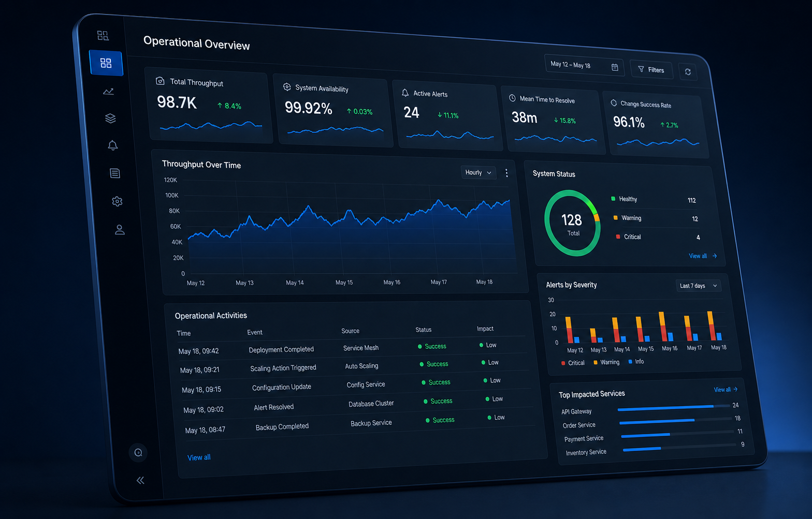Image resolution: width=812 pixels, height=519 pixels.
Task: Click the Filters button
Action: pyautogui.click(x=651, y=69)
